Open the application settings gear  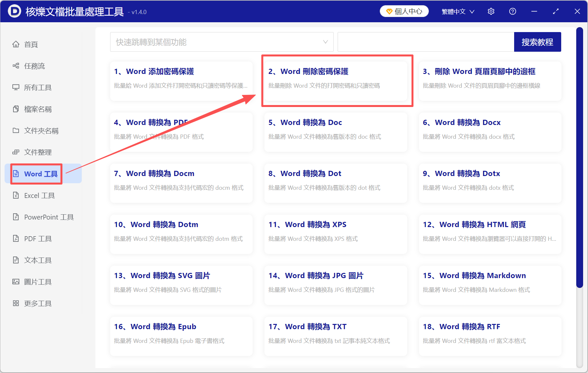[491, 11]
